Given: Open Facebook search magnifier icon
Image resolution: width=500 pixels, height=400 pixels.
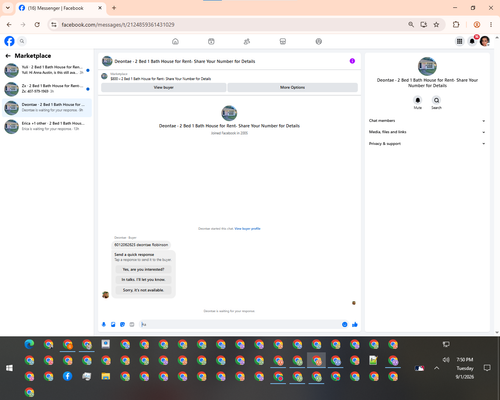Looking at the screenshot, I should coord(22,41).
